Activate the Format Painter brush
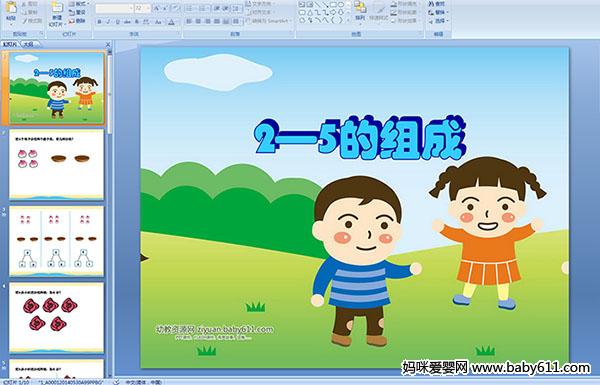This screenshot has width=600, height=385. pos(25,21)
